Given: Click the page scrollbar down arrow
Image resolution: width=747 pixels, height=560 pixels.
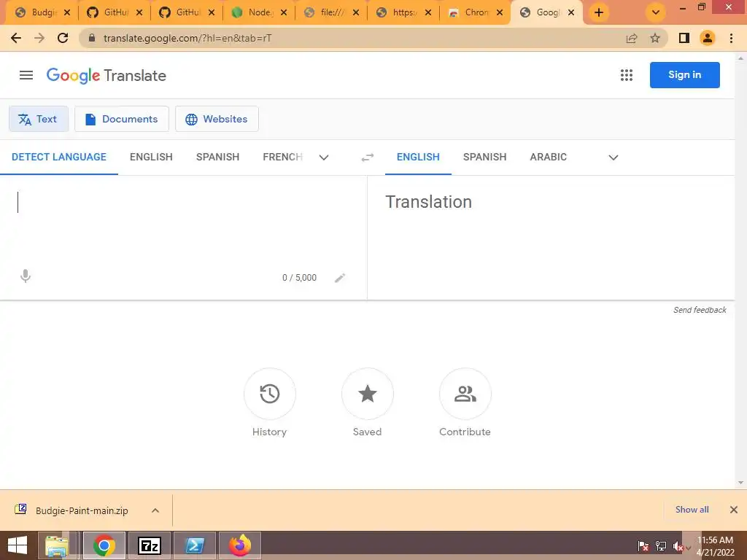Looking at the screenshot, I should [x=741, y=483].
